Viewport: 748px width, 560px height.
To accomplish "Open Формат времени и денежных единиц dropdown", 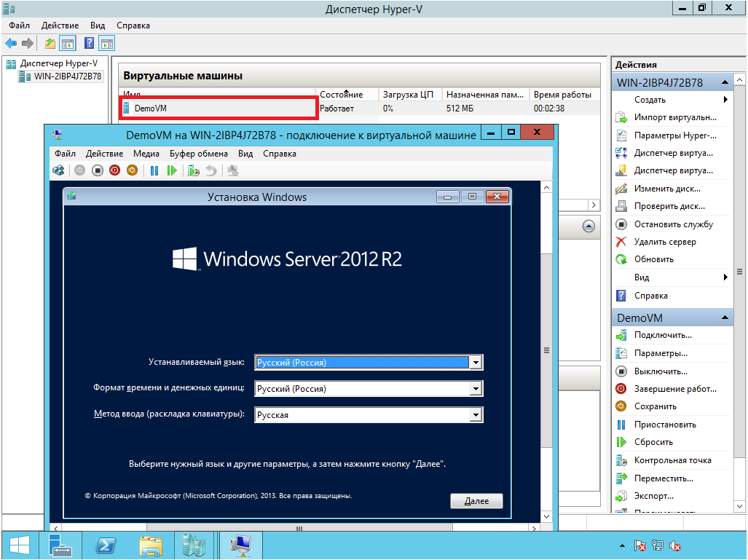I will click(476, 389).
